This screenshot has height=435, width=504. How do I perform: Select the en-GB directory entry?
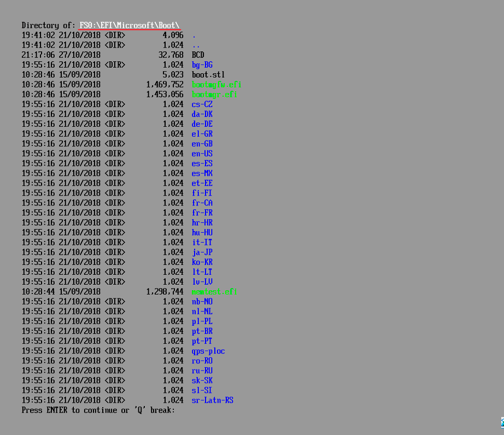pyautogui.click(x=202, y=144)
